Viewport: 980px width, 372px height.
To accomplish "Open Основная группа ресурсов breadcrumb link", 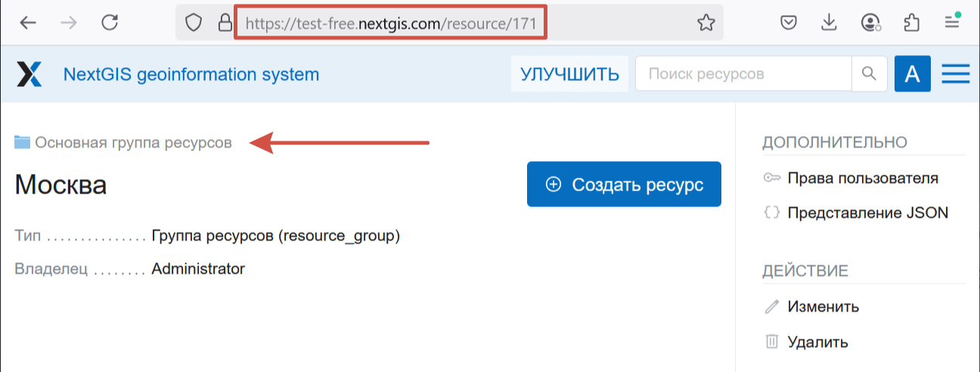I will [133, 142].
